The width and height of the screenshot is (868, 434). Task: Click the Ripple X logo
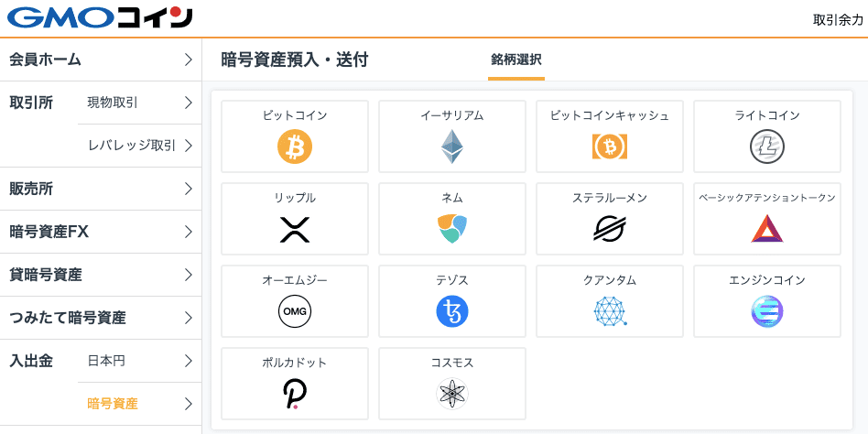pos(295,229)
